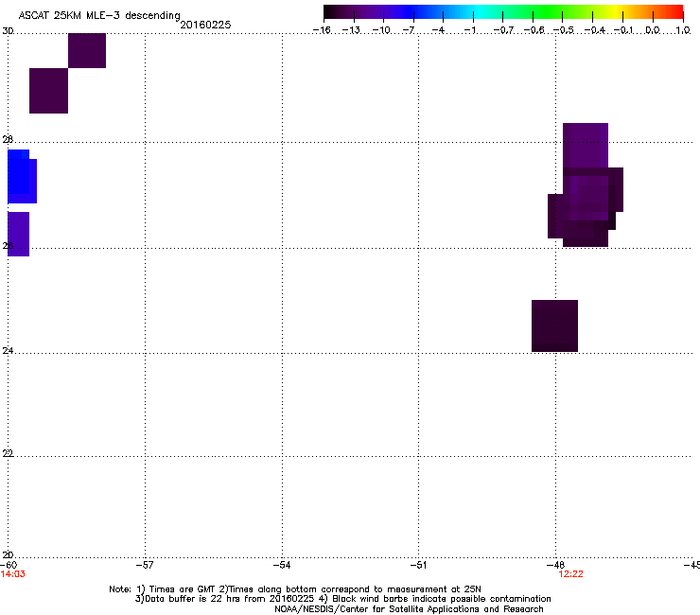Click the latitude label 22
Image resolution: width=700 pixels, height=615 pixels.
coord(8,453)
